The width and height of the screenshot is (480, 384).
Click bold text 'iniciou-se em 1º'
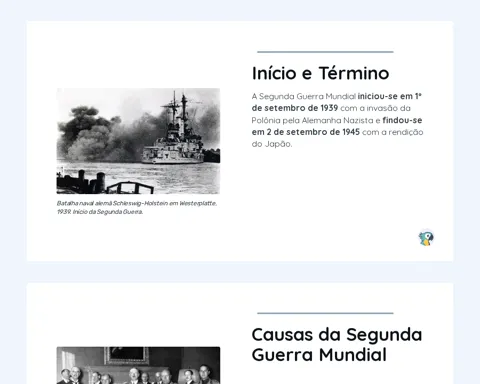[x=390, y=96]
